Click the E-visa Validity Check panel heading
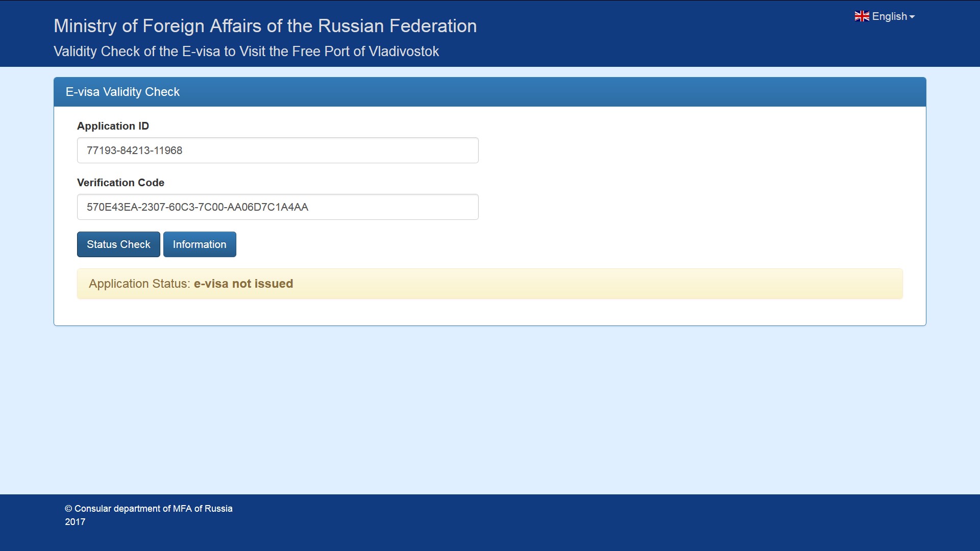The image size is (980, 551). (122, 92)
